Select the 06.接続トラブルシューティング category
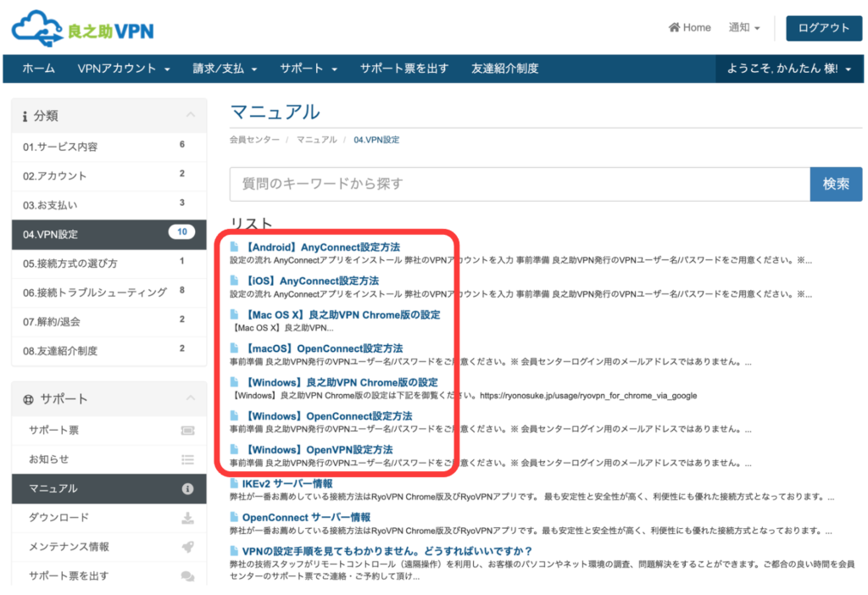This screenshot has width=868, height=595. tap(95, 292)
